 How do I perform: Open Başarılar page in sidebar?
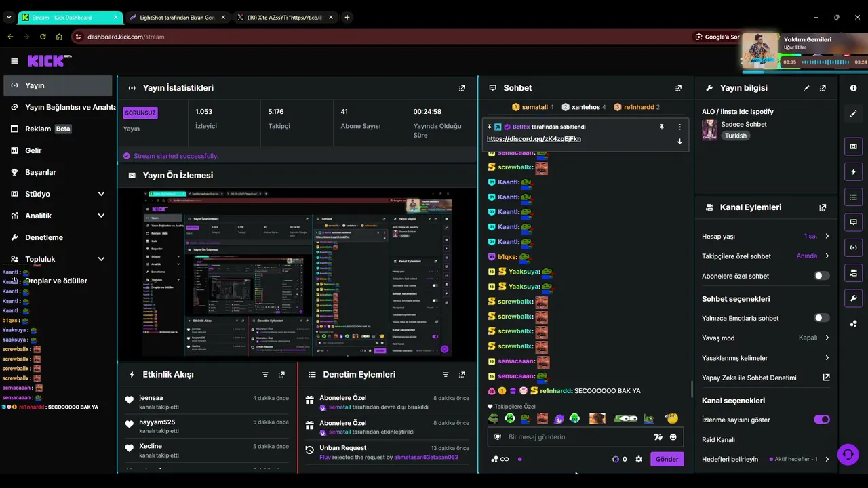tap(58, 172)
